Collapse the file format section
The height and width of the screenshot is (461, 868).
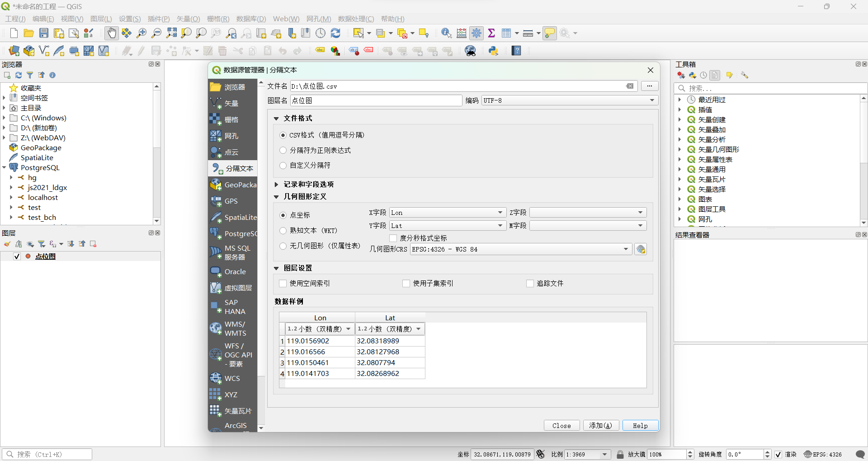(x=277, y=119)
